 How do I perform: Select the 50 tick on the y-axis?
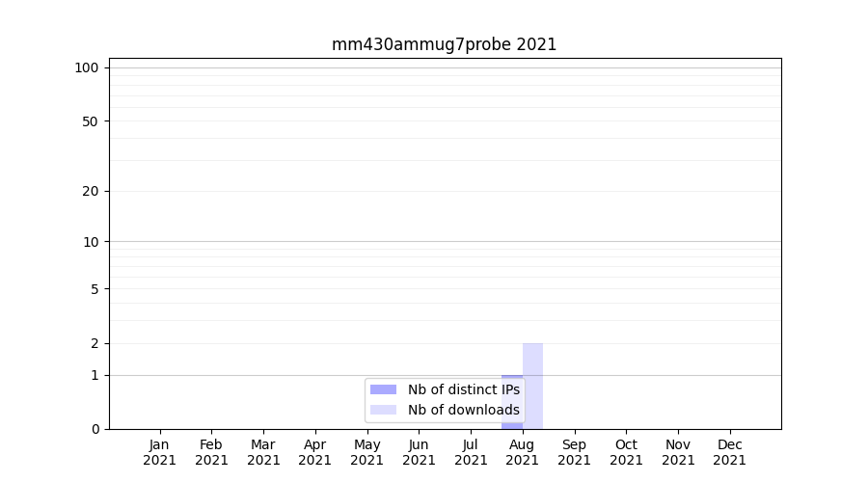(90, 121)
